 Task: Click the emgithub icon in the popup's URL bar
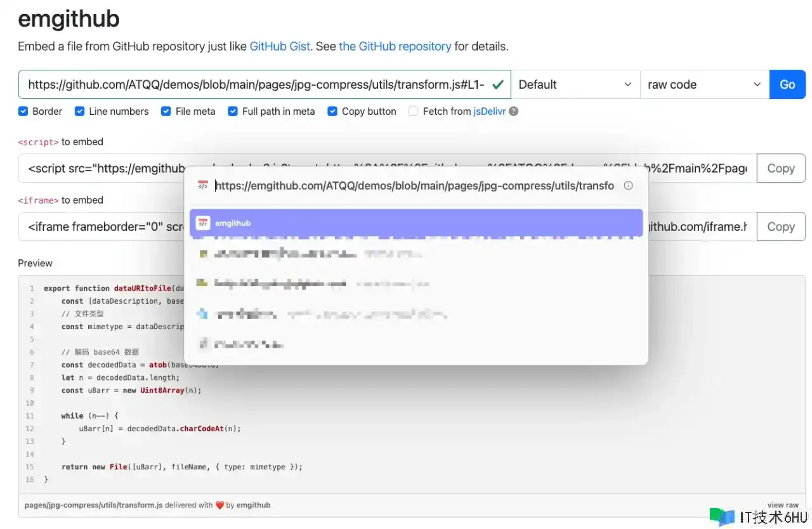[x=203, y=186]
